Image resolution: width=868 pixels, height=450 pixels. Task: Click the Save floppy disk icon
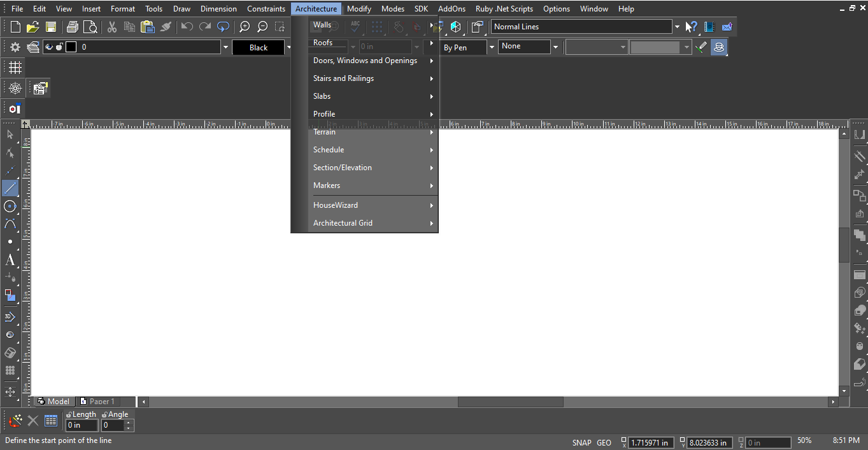(51, 27)
